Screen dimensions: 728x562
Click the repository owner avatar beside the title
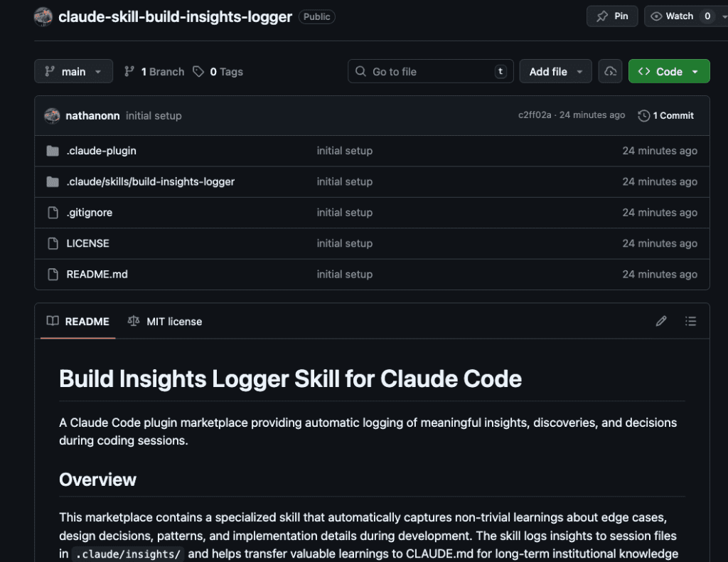click(43, 17)
